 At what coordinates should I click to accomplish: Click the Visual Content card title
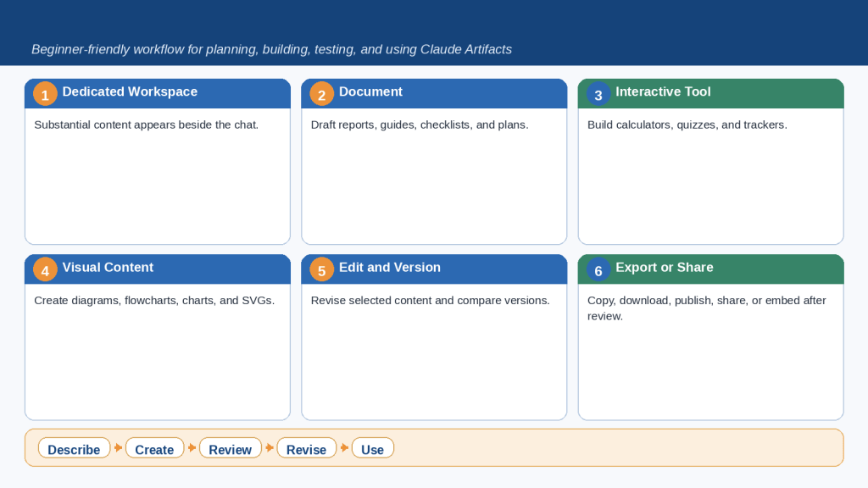pyautogui.click(x=108, y=267)
